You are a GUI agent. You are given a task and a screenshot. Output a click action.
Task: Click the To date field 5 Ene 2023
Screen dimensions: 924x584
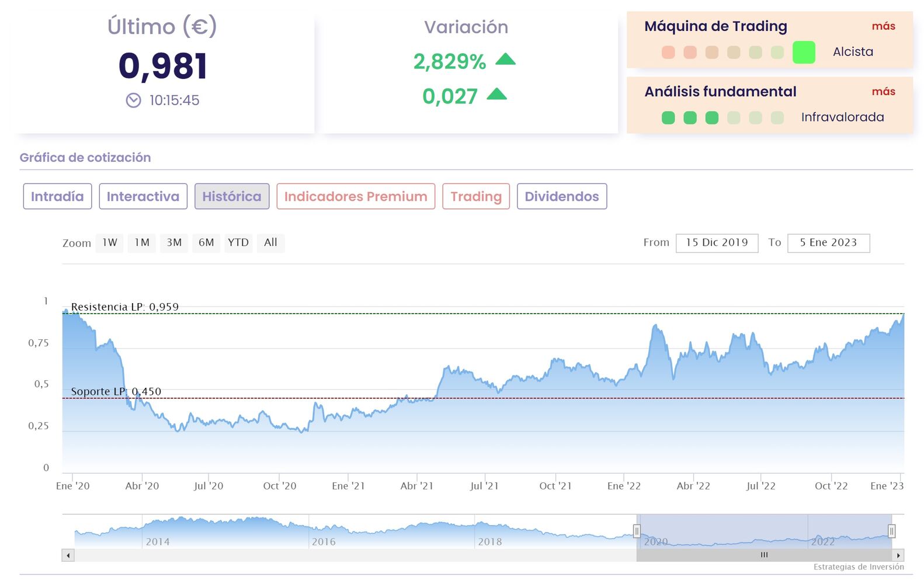coord(828,243)
